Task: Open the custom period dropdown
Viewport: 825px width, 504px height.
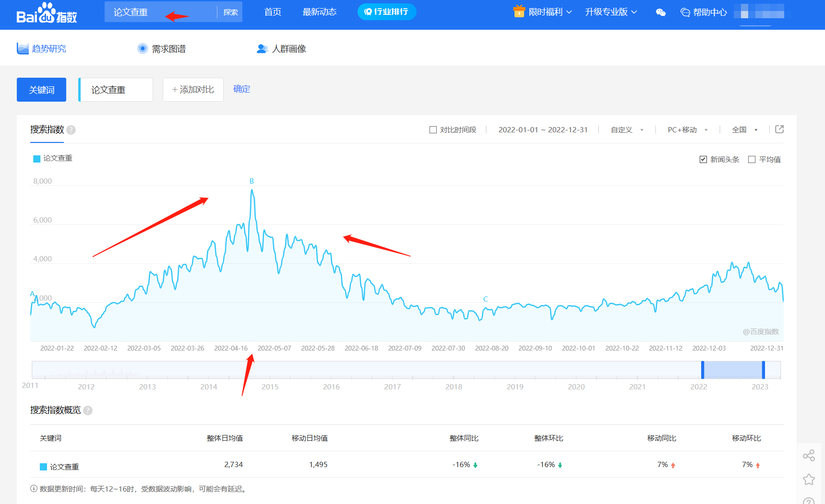Action: (x=627, y=130)
